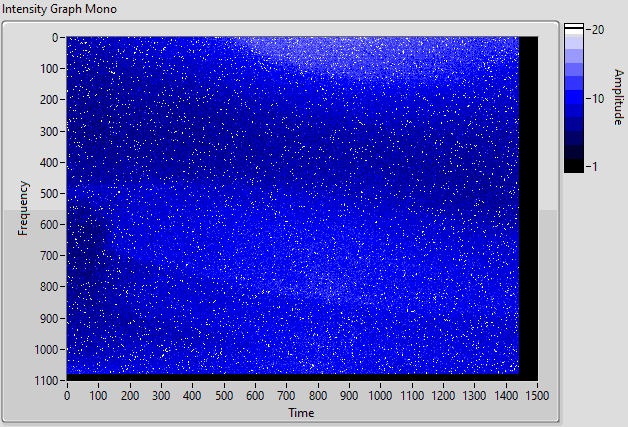The width and height of the screenshot is (628, 427).
Task: Click Time axis value 300
Action: tap(161, 396)
